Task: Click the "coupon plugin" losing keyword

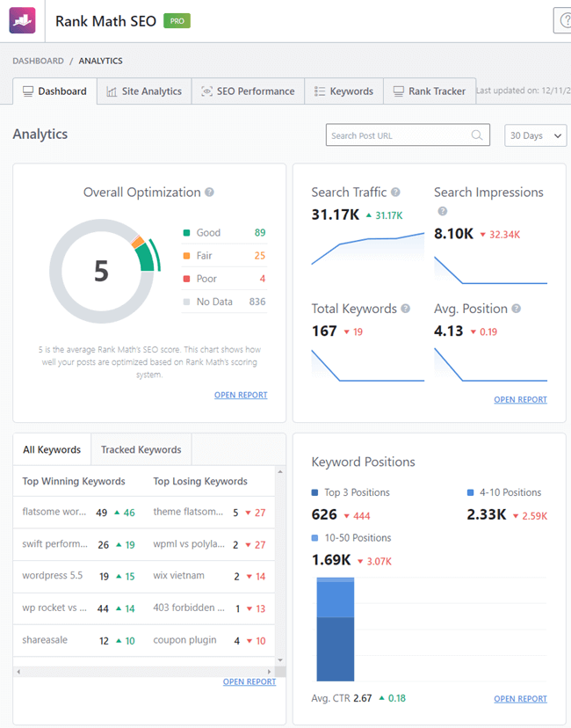Action: pos(184,640)
